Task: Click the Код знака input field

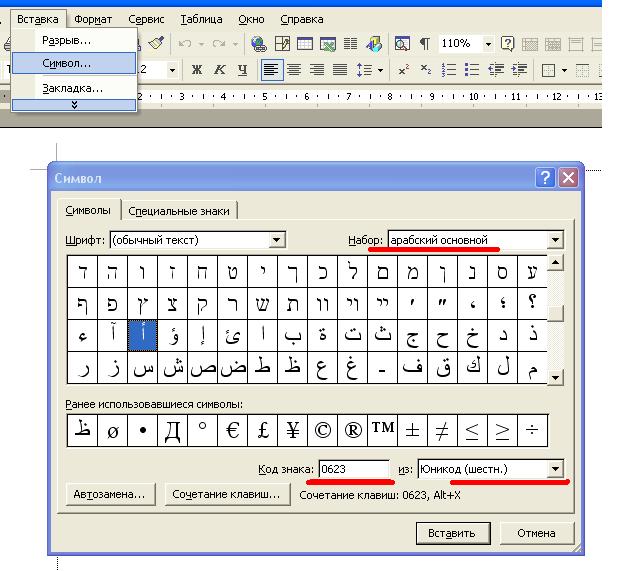Action: pyautogui.click(x=354, y=469)
